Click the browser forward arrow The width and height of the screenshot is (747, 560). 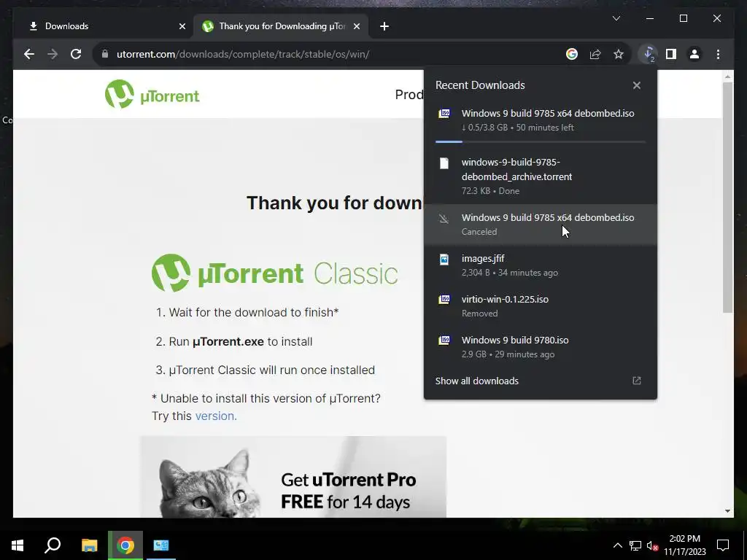(x=53, y=54)
